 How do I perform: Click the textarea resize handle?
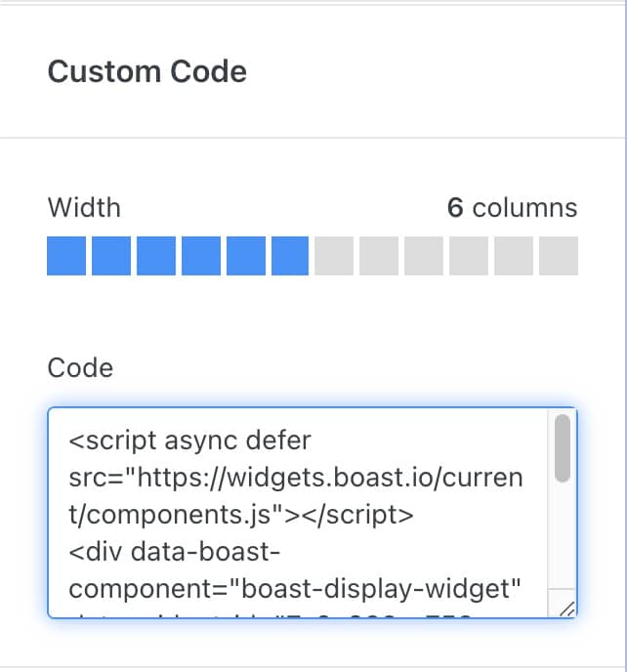tap(565, 608)
